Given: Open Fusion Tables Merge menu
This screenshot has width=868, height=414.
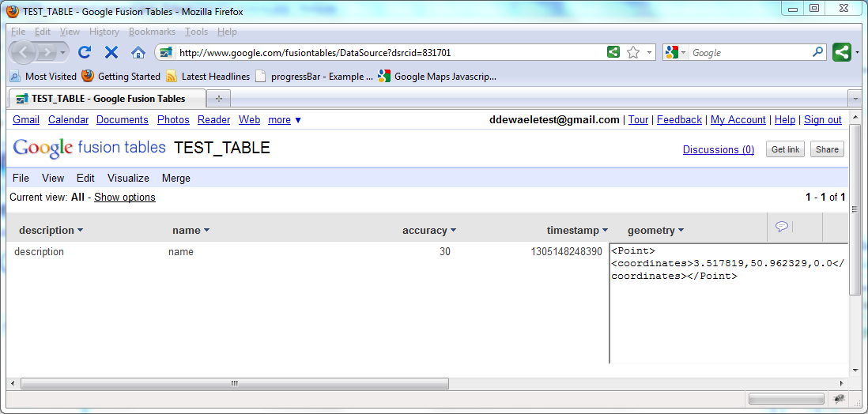Looking at the screenshot, I should (x=176, y=179).
